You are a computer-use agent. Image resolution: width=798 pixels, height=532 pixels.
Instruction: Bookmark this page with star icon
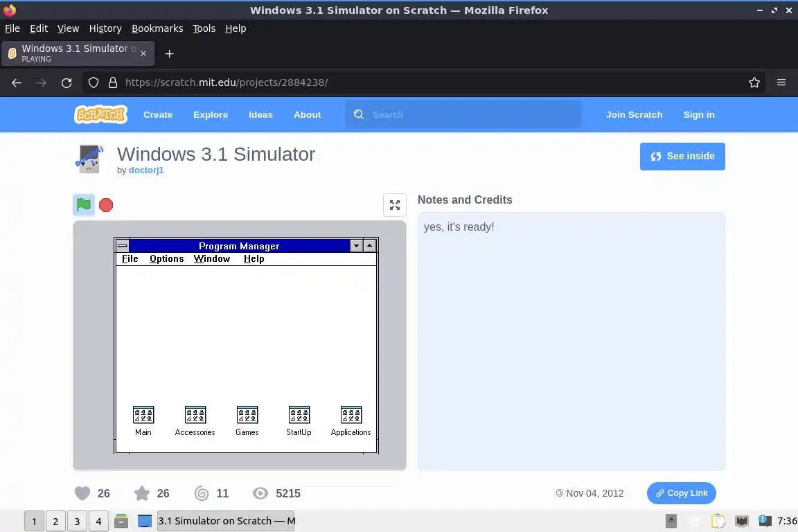(754, 82)
